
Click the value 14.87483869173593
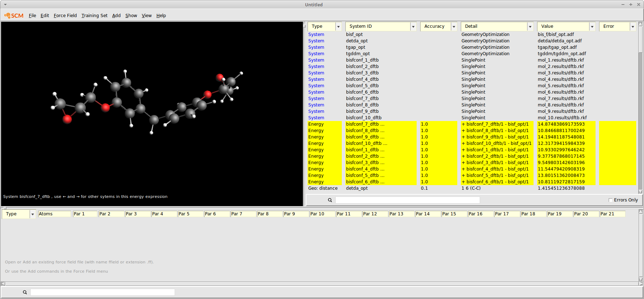[x=561, y=124]
